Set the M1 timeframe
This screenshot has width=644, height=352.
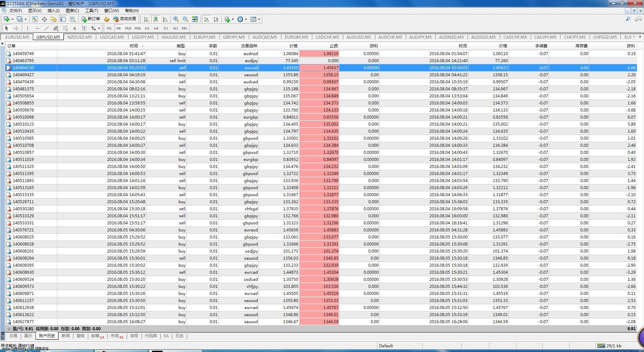pos(109,29)
